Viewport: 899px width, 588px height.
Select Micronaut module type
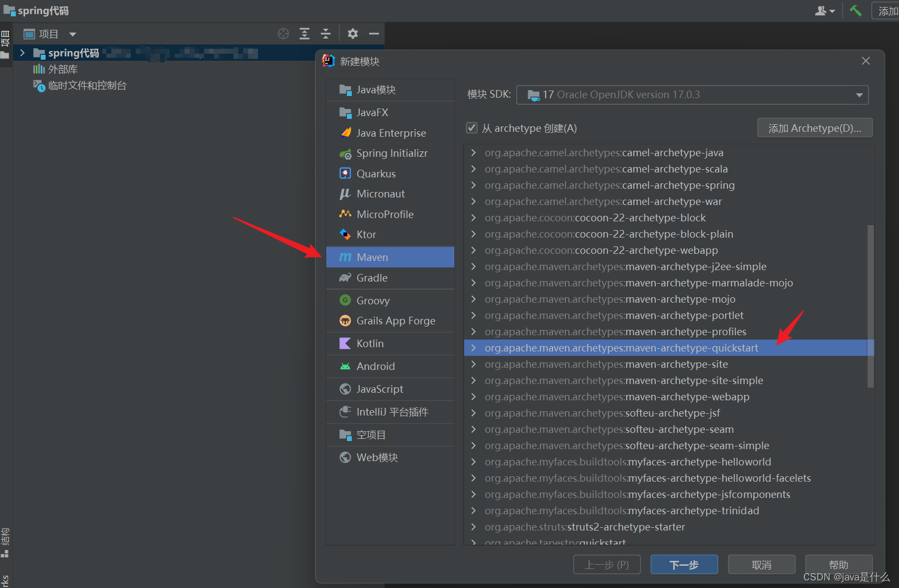pos(390,194)
